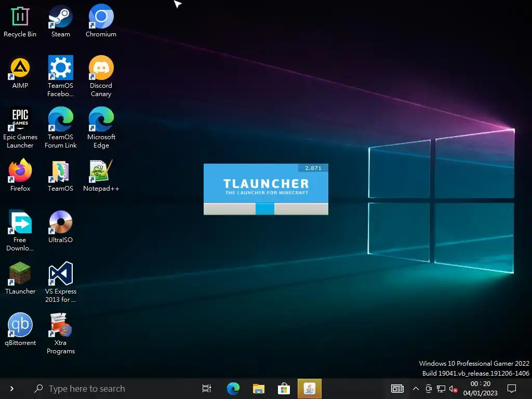Click the Free Download Manager icon

coord(20,231)
